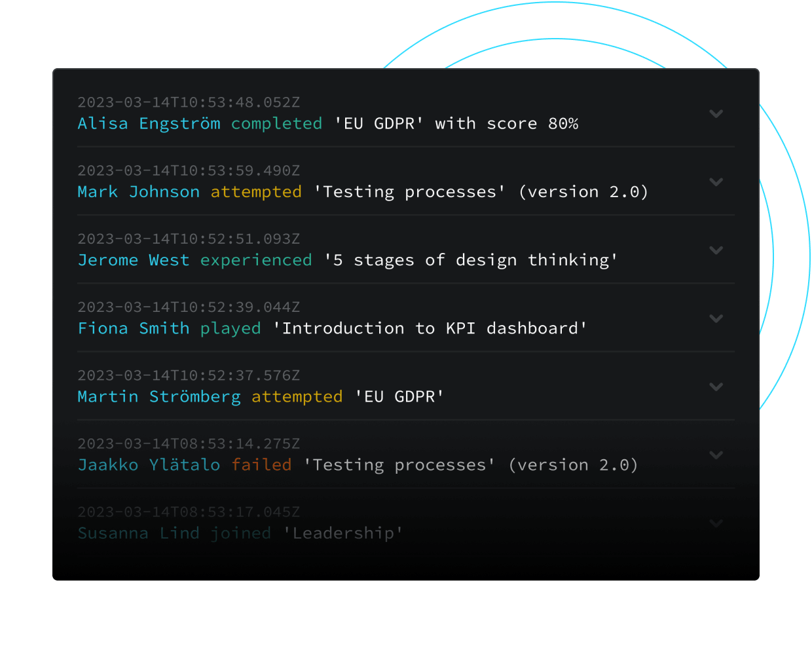812x650 pixels.
Task: Click the green verb 'completed'
Action: 276,124
